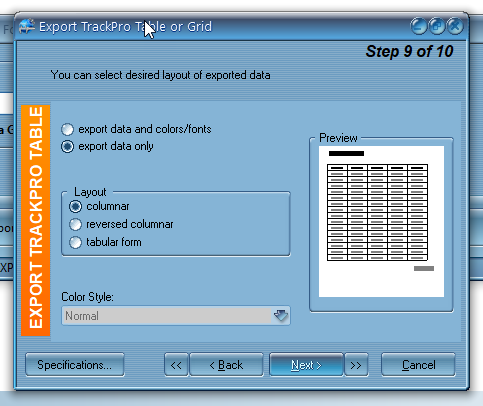Open the Specifications... dialog
This screenshot has height=406, width=483.
[x=75, y=365]
